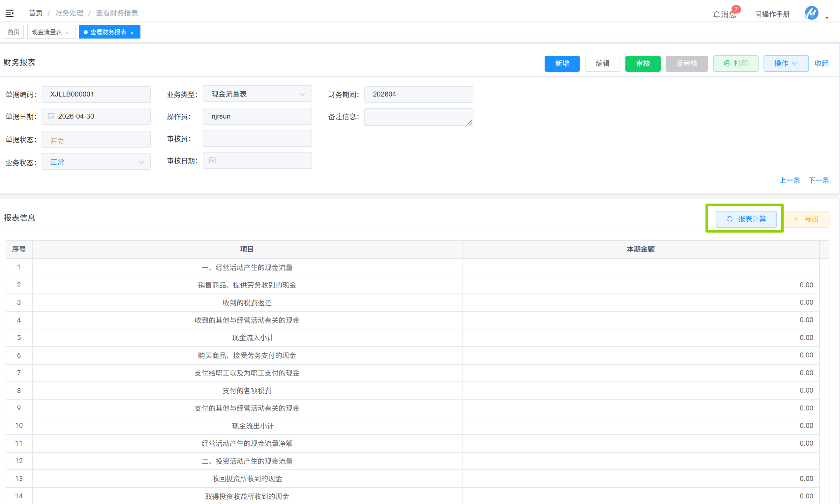840x504 pixels.
Task: Select row 支付的各项税费
Action: coord(412,391)
